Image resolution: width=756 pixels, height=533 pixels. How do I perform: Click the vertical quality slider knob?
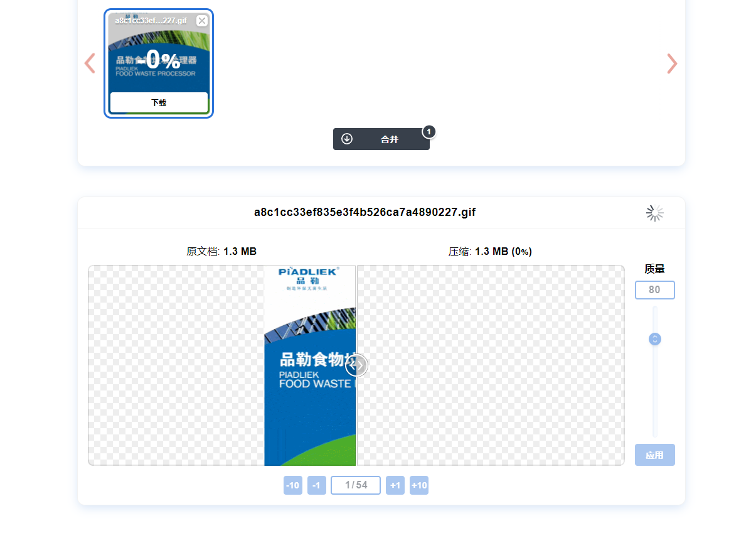tap(655, 339)
